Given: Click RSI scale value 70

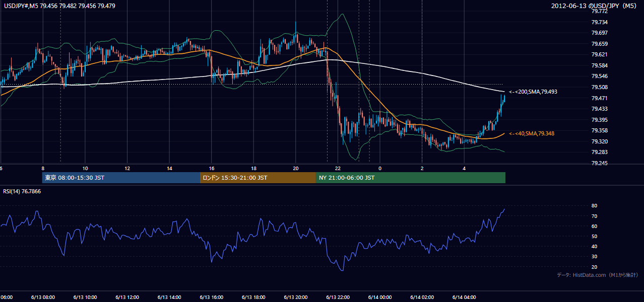Looking at the screenshot, I should point(595,216).
